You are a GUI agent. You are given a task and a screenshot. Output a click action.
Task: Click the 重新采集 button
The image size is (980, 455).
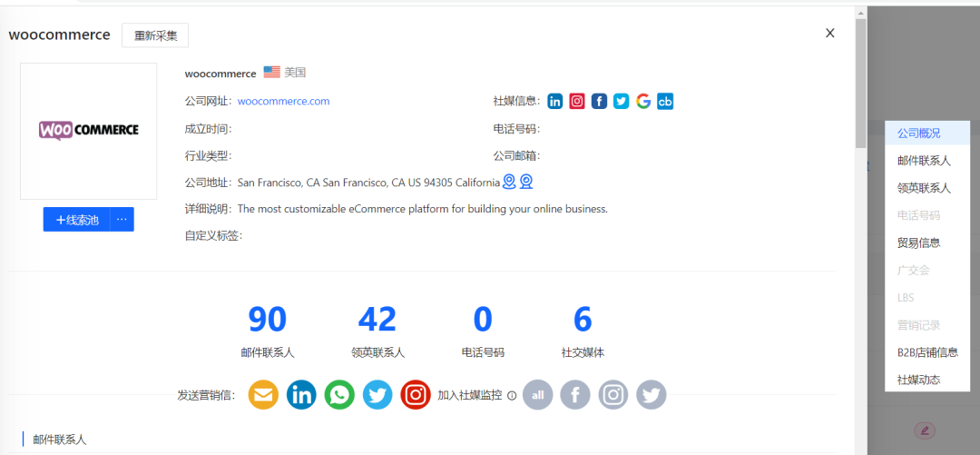155,35
